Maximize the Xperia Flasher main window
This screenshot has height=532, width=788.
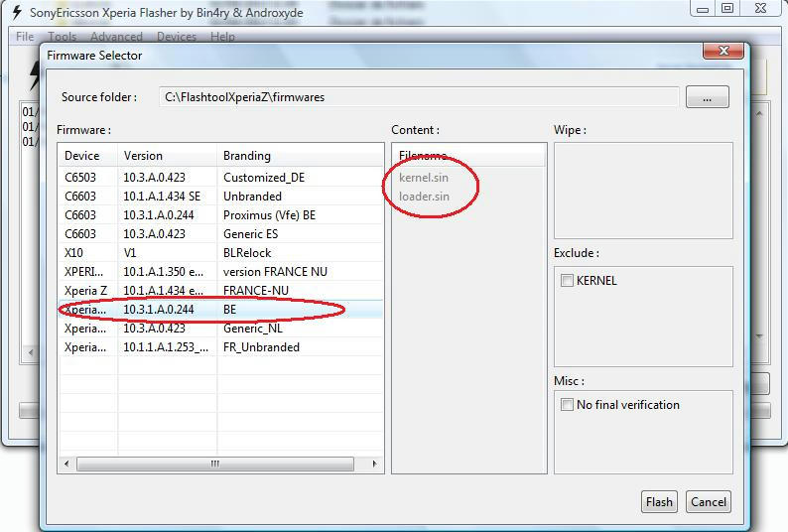point(727,8)
